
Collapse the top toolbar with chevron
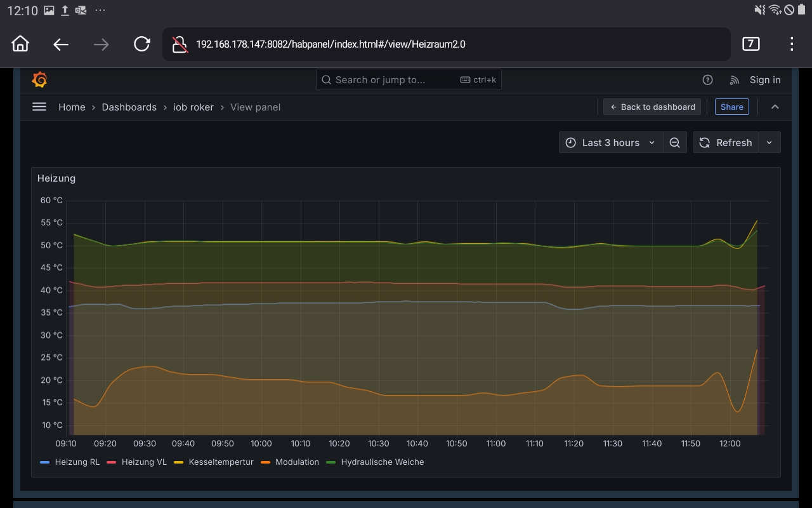775,107
